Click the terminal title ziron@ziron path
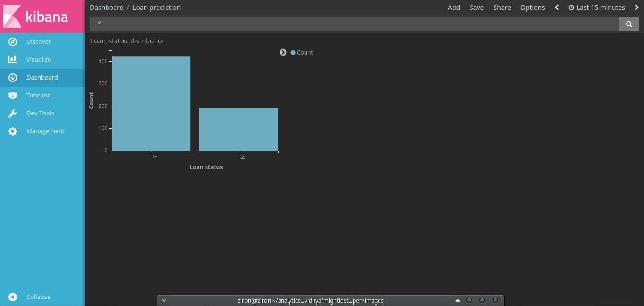This screenshot has width=644, height=306. pyautogui.click(x=311, y=300)
